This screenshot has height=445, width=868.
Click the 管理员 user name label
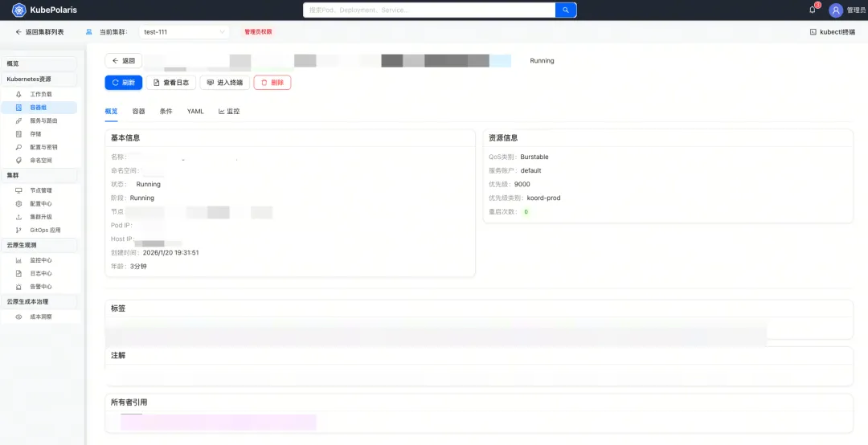857,10
